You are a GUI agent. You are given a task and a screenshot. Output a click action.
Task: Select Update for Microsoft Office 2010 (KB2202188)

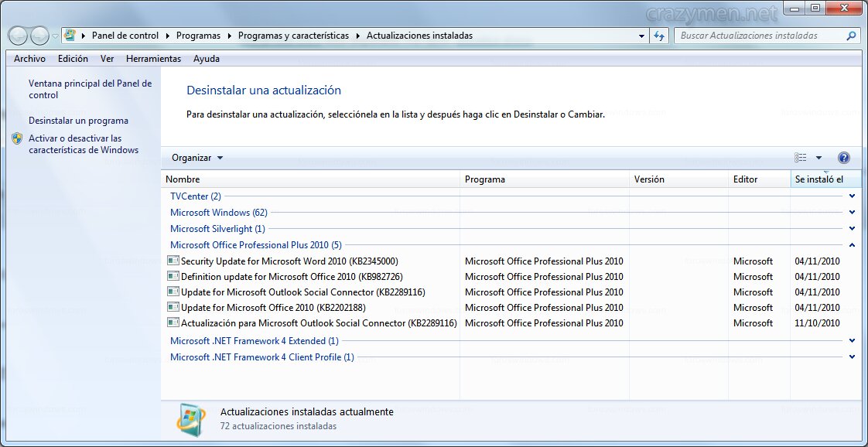273,308
